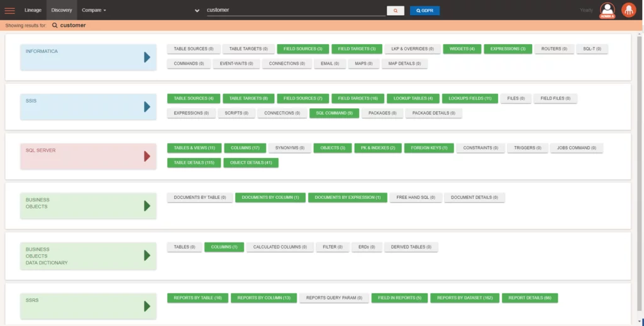Select Package Details (0) tag

(434, 113)
